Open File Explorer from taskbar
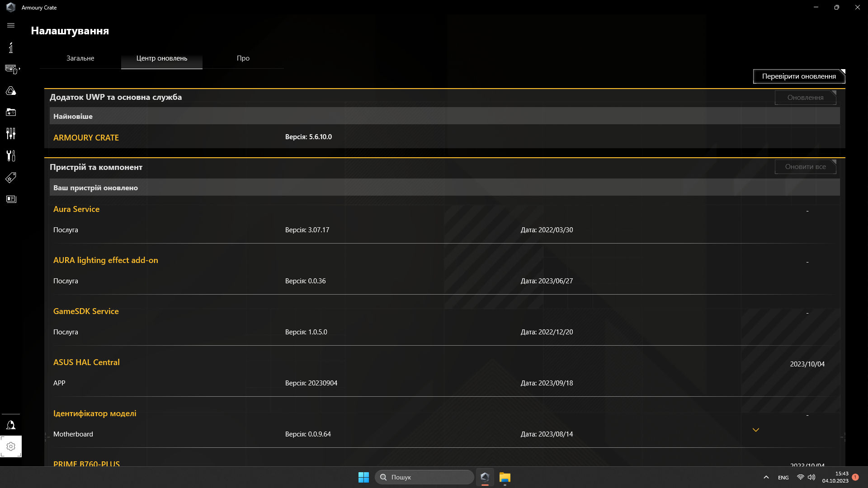The height and width of the screenshot is (488, 868). tap(505, 477)
